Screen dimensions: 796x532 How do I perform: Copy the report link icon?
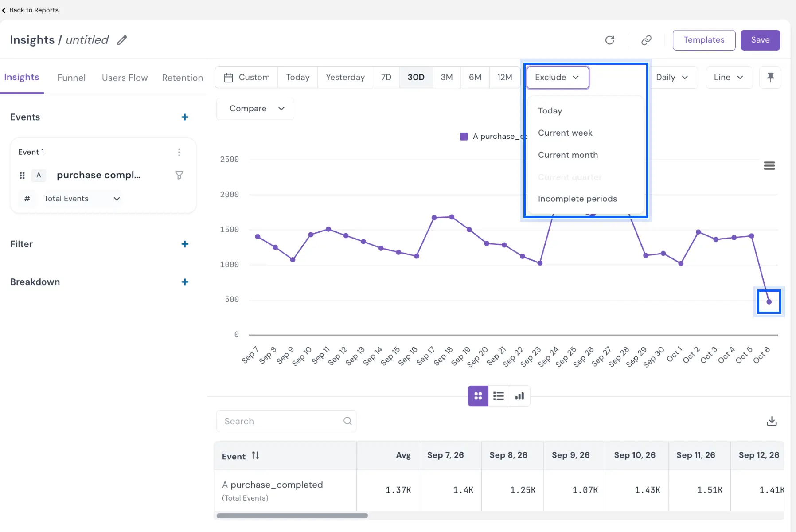[x=646, y=40]
